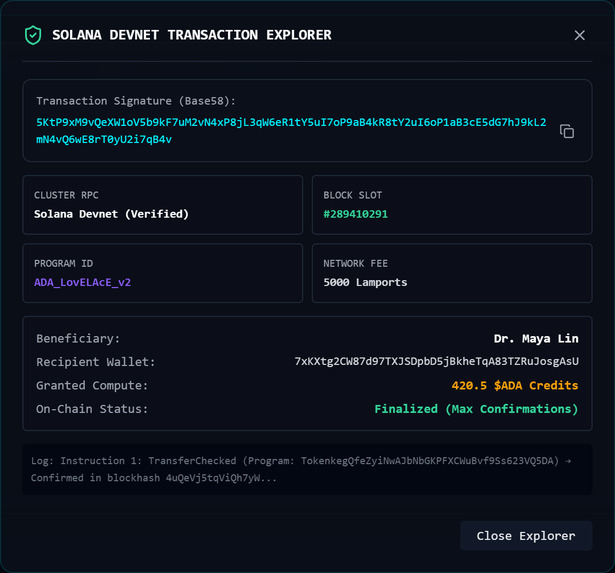The image size is (615, 573).
Task: Click the Solana Devnet (Verified) value
Action: 111,214
